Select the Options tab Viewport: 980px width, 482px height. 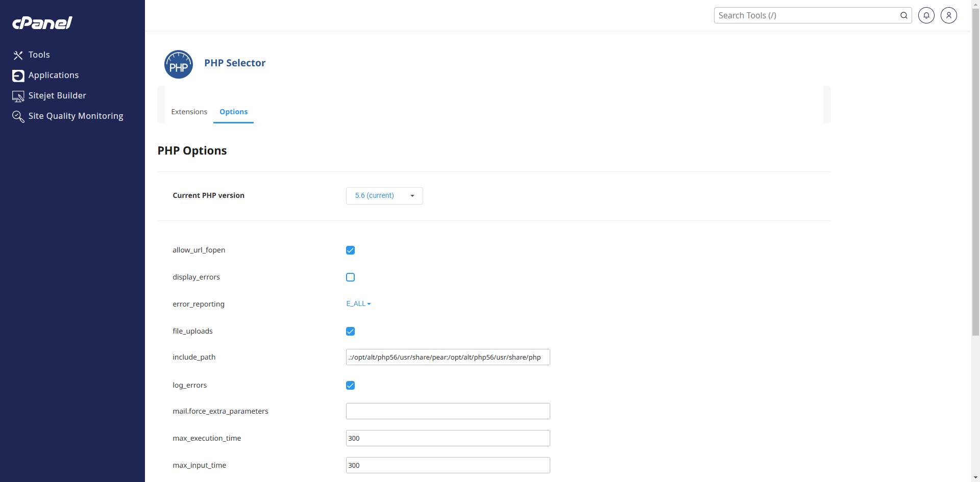point(233,112)
